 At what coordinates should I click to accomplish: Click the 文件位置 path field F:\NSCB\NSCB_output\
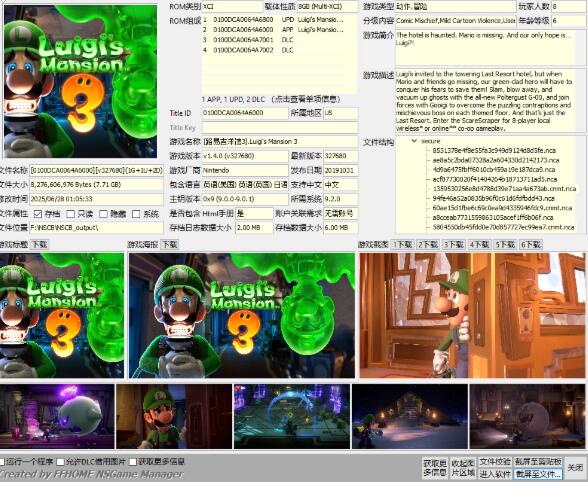tap(96, 228)
